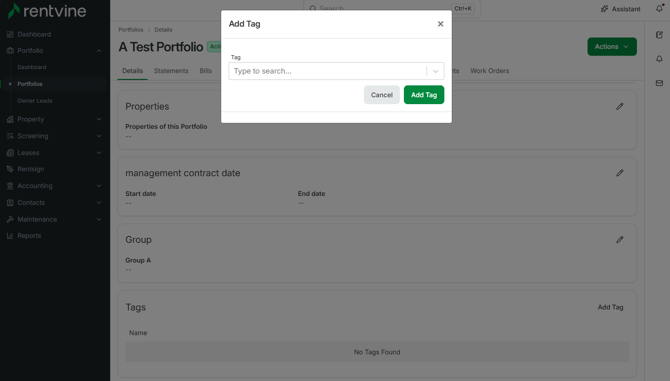
Task: Open Reports from the sidebar
Action: [29, 236]
